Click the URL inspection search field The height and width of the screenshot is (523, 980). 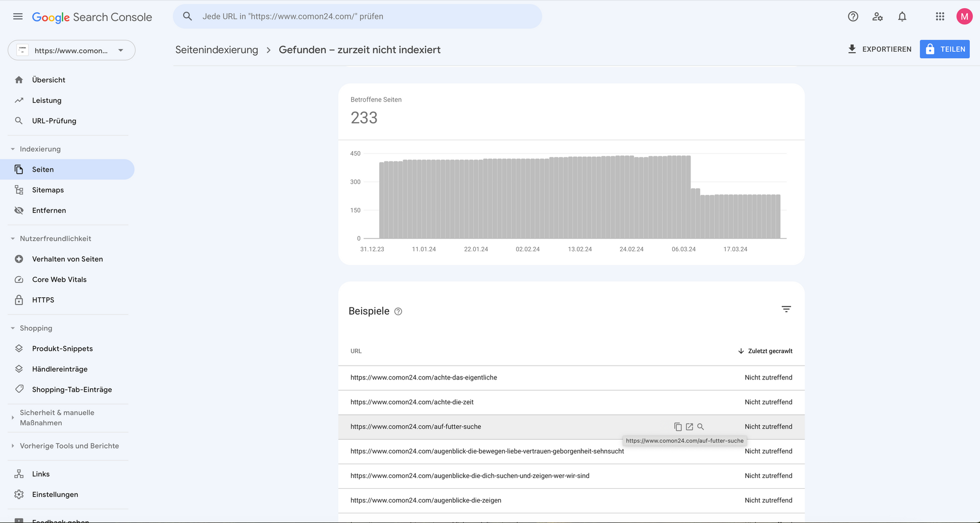point(357,16)
